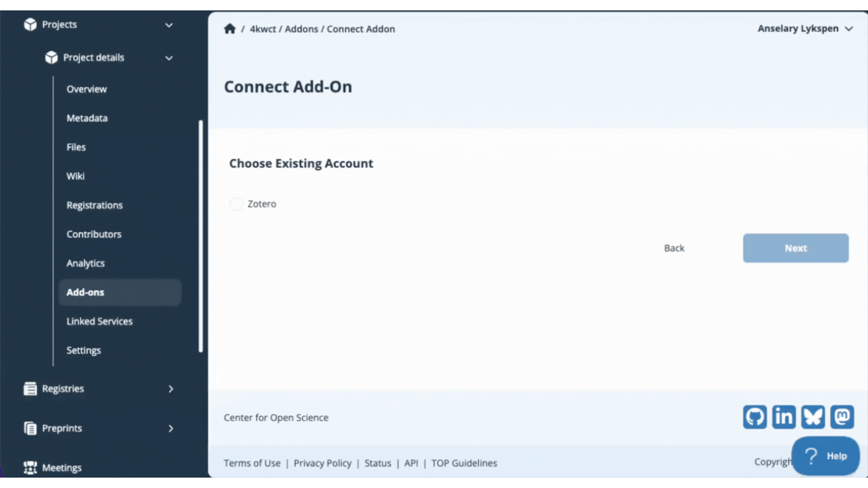Expand the Registries section arrow
Screen dimensions: 868x488
[x=171, y=389]
